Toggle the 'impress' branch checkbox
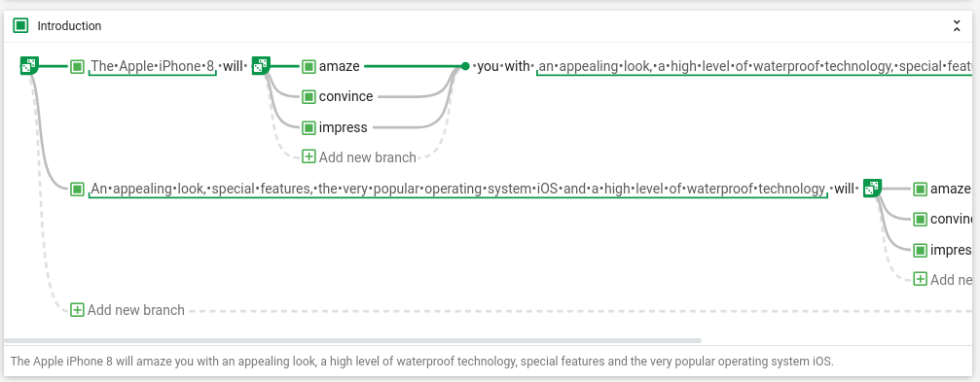 309,127
